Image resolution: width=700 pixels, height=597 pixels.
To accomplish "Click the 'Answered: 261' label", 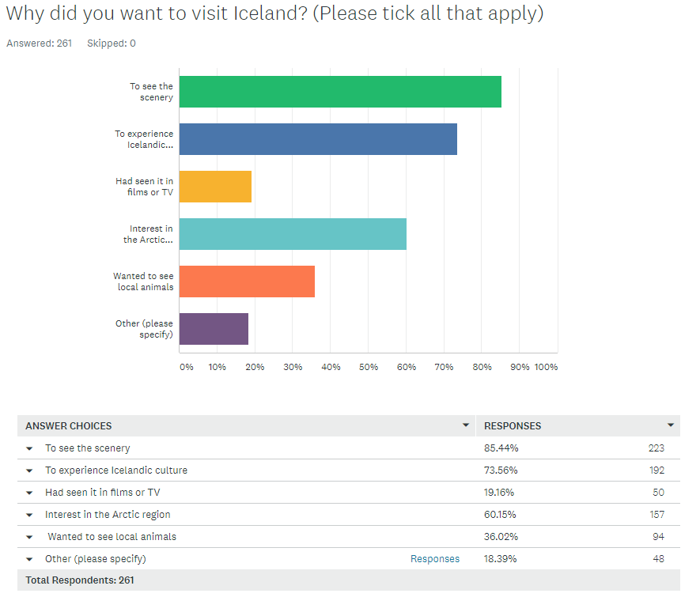I will (39, 43).
